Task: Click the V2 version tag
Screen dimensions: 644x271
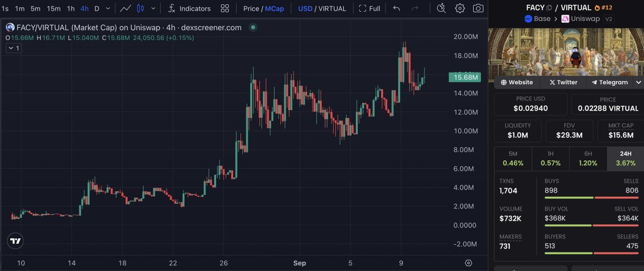Action: [609, 18]
